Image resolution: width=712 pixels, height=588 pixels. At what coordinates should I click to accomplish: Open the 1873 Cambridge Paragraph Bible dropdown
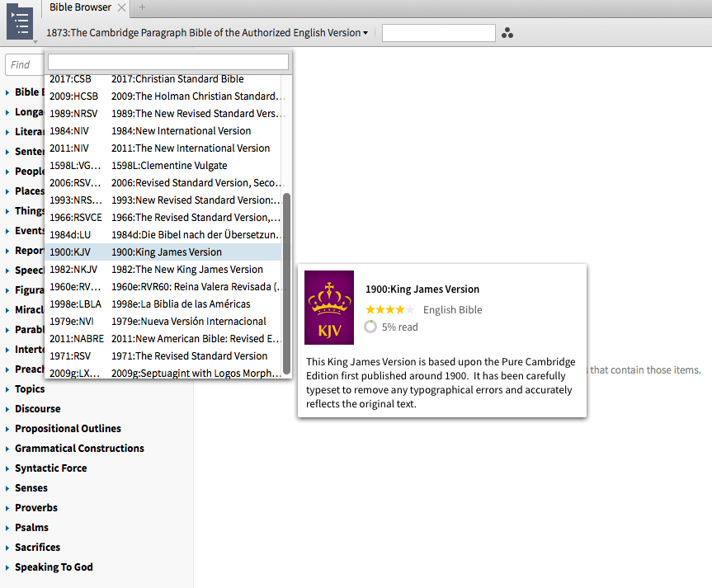[207, 33]
